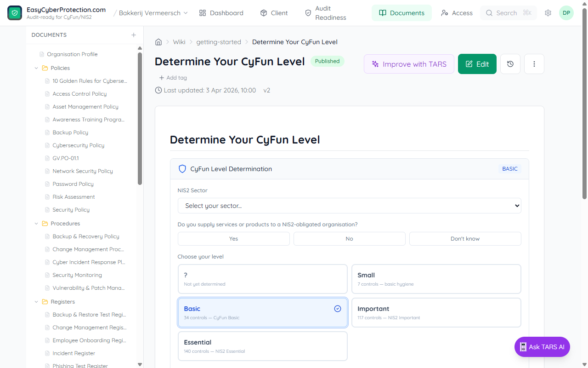Click document icon beside Risk Assessment

47,197
